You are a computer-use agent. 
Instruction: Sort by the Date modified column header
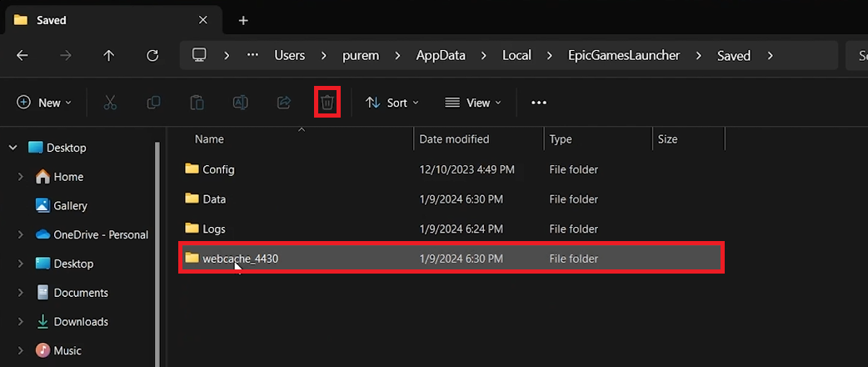(x=454, y=139)
